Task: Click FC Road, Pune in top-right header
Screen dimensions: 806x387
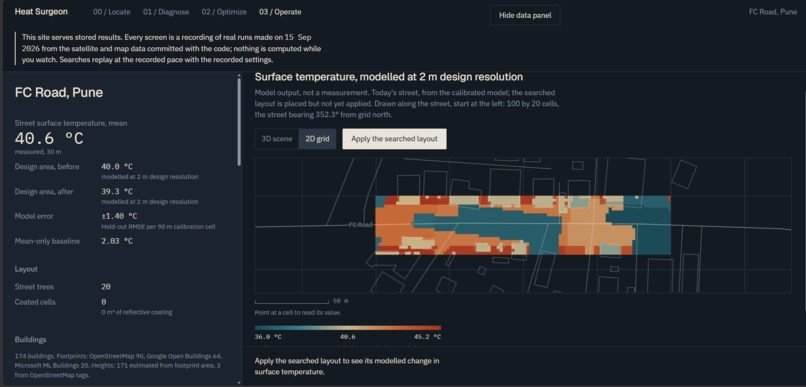Action: 773,12
